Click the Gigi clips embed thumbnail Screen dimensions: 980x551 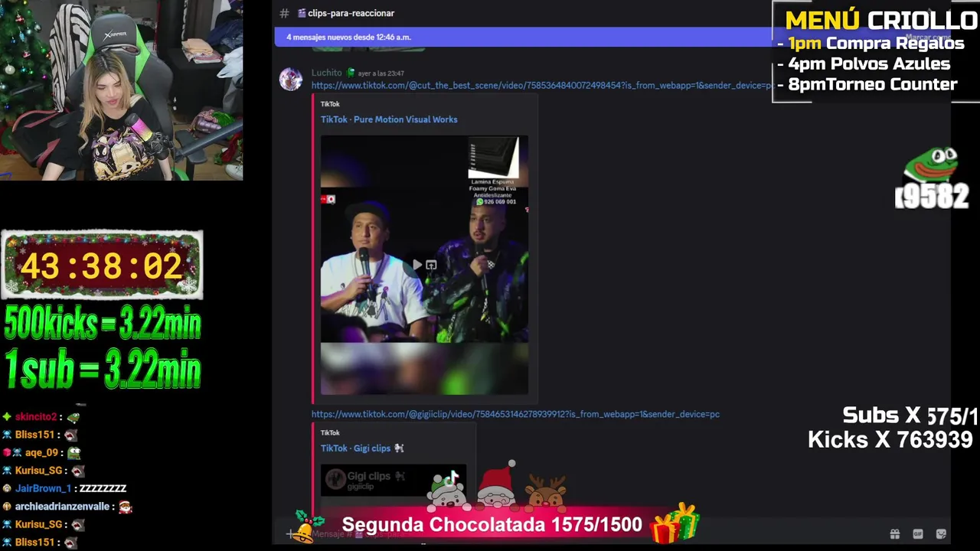tap(394, 480)
